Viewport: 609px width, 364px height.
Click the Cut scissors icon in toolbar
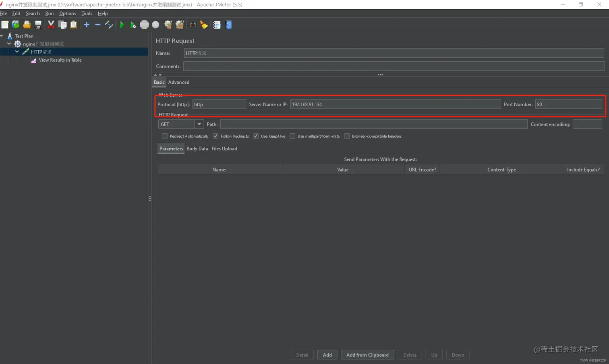[x=51, y=25]
